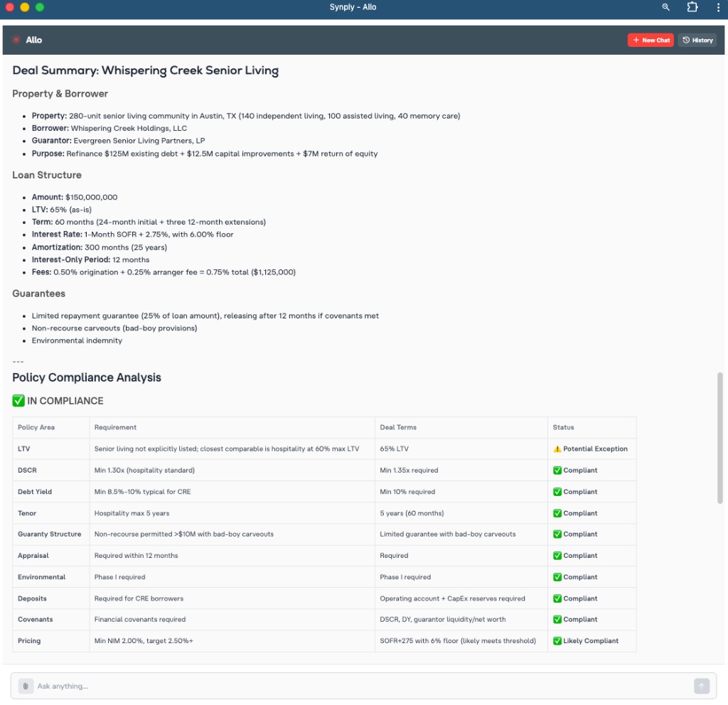Image resolution: width=728 pixels, height=705 pixels.
Task: Click the plus icon on the New Chat button
Action: [x=636, y=40]
